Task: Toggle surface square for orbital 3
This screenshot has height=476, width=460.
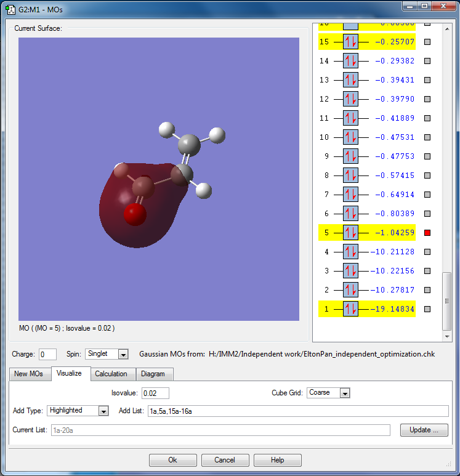Action: point(427,271)
